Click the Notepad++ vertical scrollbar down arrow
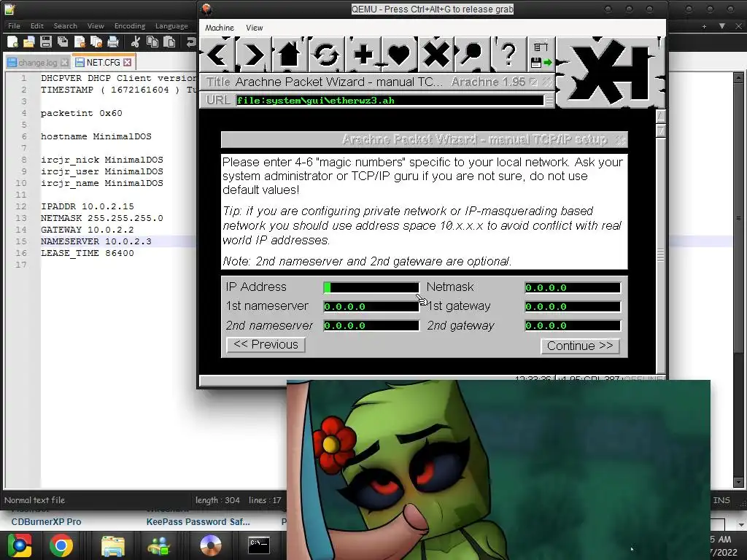Screen dimensions: 747x560 tap(739, 483)
